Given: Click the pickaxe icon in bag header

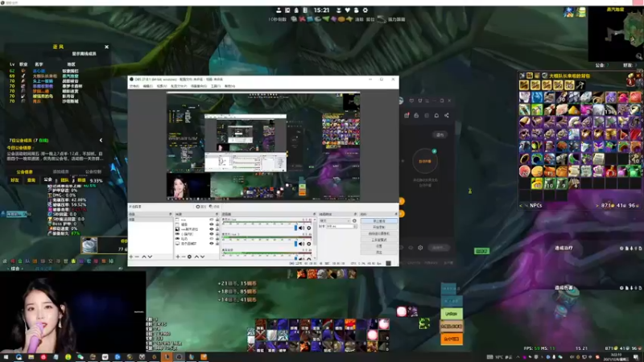Looking at the screenshot, I should click(580, 85).
